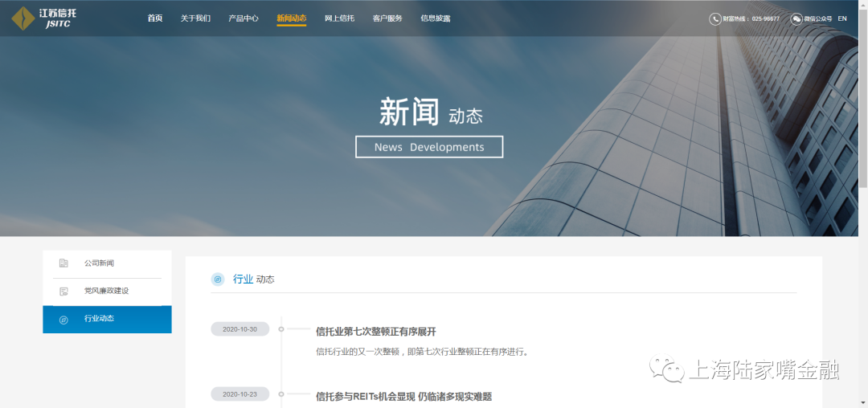The width and height of the screenshot is (868, 408).
Task: Click the 2020-10-30 date badge
Action: point(240,329)
